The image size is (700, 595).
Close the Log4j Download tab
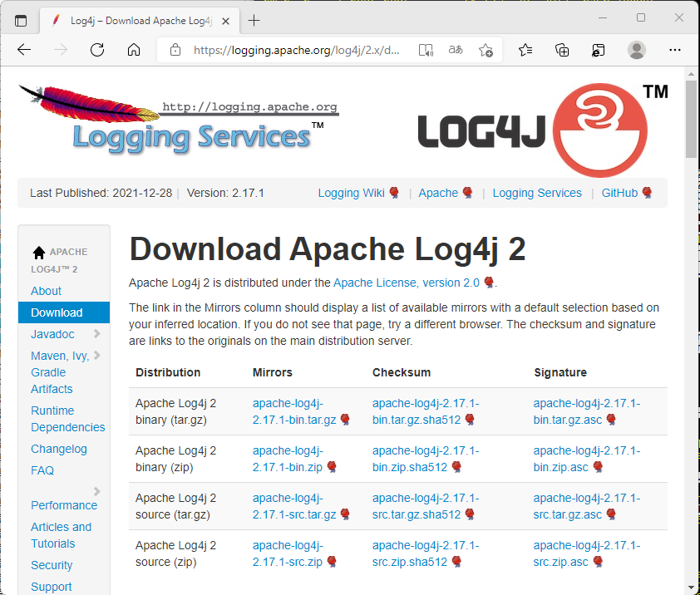pyautogui.click(x=226, y=21)
